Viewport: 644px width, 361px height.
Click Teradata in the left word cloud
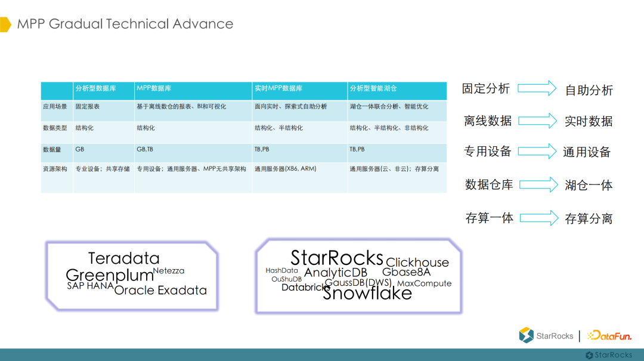coord(123,258)
